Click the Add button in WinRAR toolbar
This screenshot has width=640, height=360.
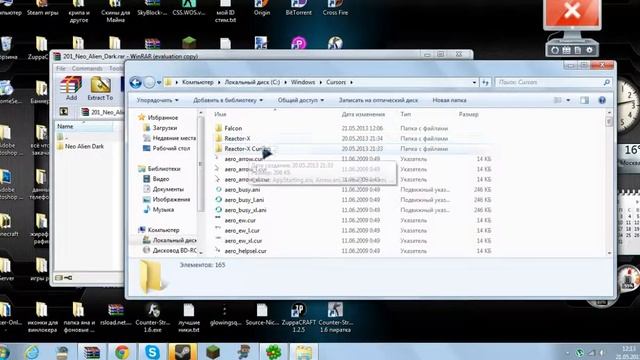(x=71, y=89)
